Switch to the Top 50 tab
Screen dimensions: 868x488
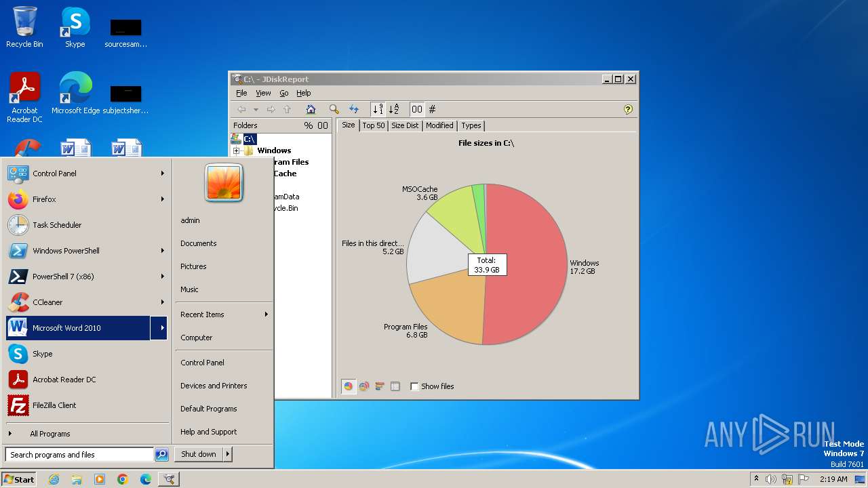[373, 125]
